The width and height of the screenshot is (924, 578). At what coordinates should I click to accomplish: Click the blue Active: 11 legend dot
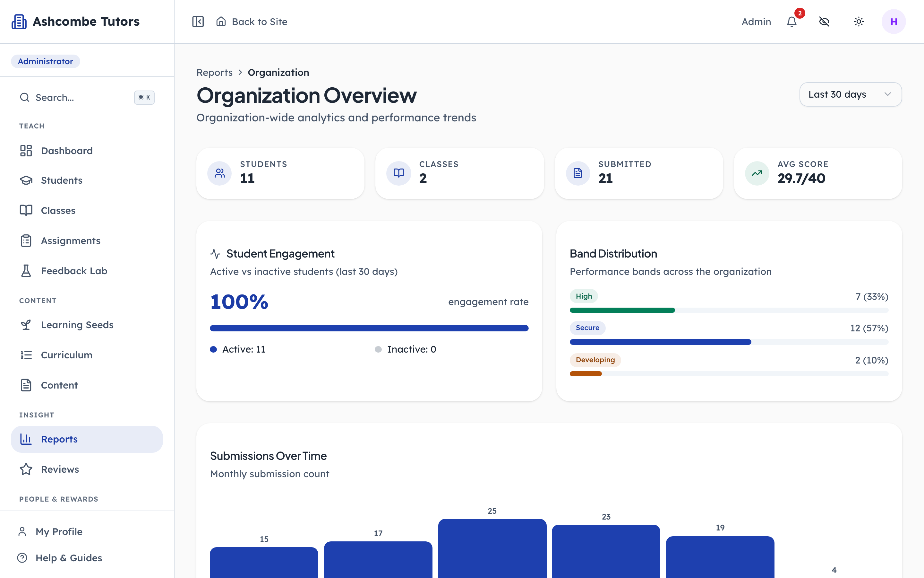tap(213, 349)
